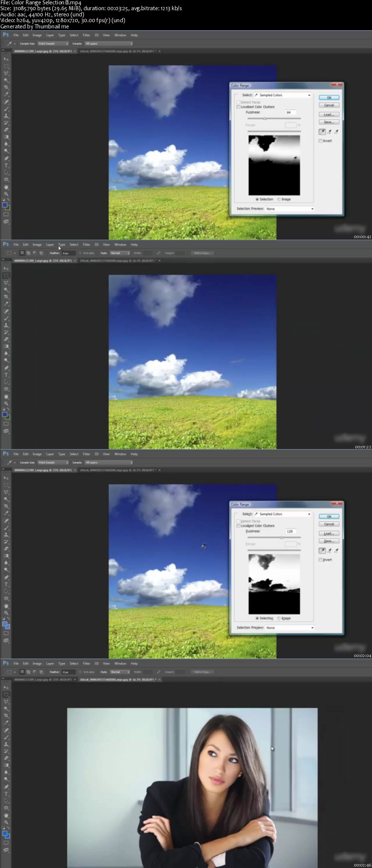Select the Brush tool in the 00:01:22 frame

point(6,318)
